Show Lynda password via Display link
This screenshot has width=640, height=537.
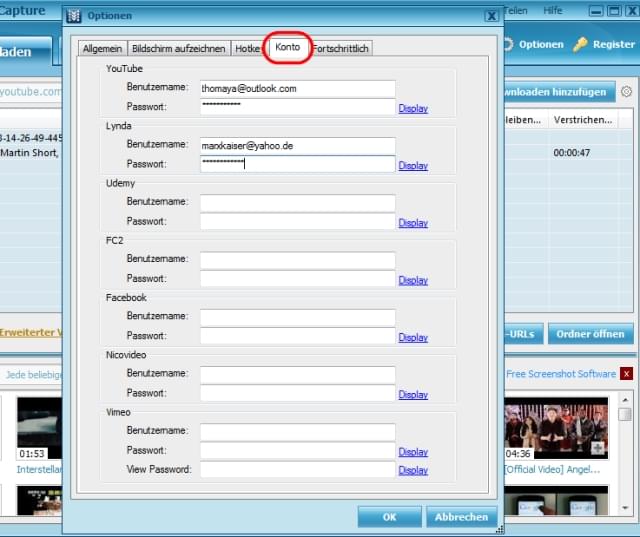coord(413,166)
